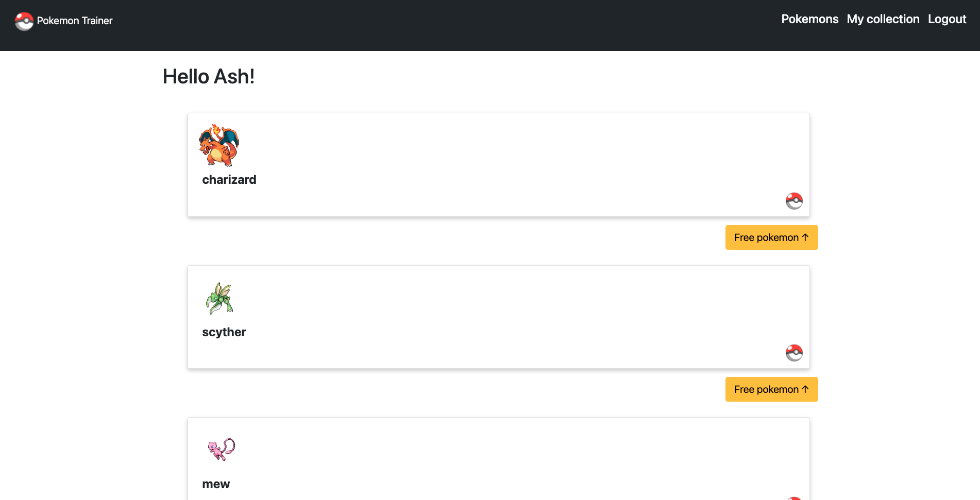Click the charizard name label

(x=229, y=179)
